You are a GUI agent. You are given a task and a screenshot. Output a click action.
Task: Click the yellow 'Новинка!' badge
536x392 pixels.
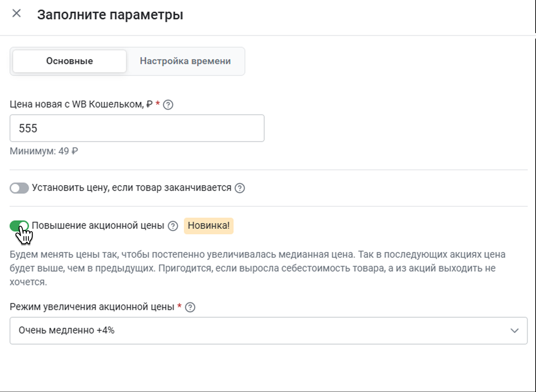(x=208, y=226)
